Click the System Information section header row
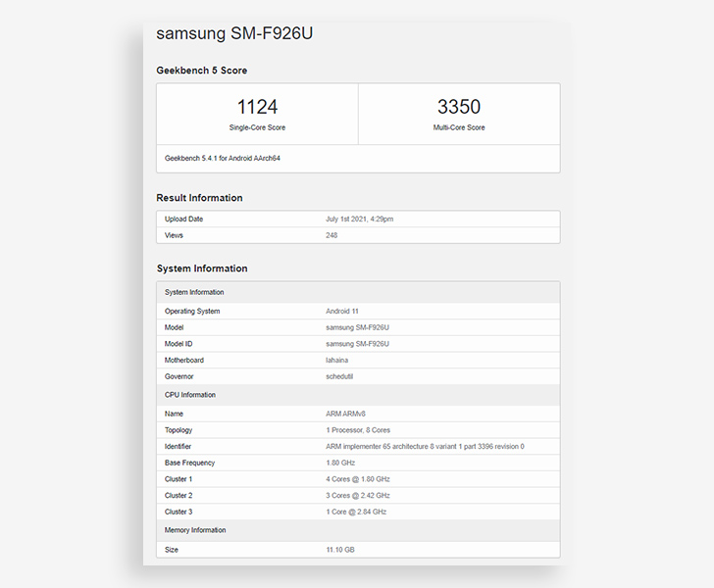Screen dimensions: 714x588 pos(358,292)
